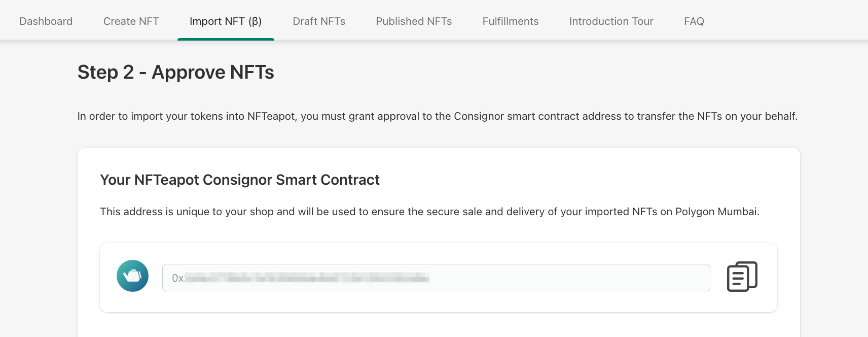Viewport: 868px width, 337px height.
Task: Click the '0x' prefix in address field
Action: 177,278
